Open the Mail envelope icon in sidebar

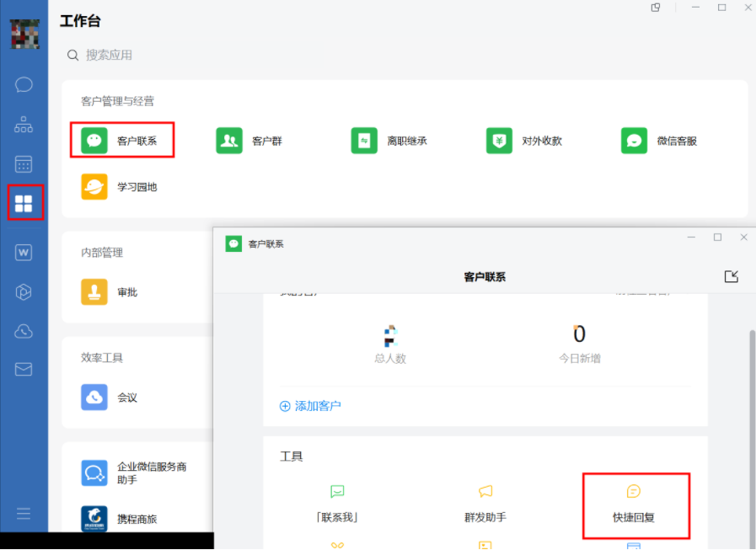24,369
